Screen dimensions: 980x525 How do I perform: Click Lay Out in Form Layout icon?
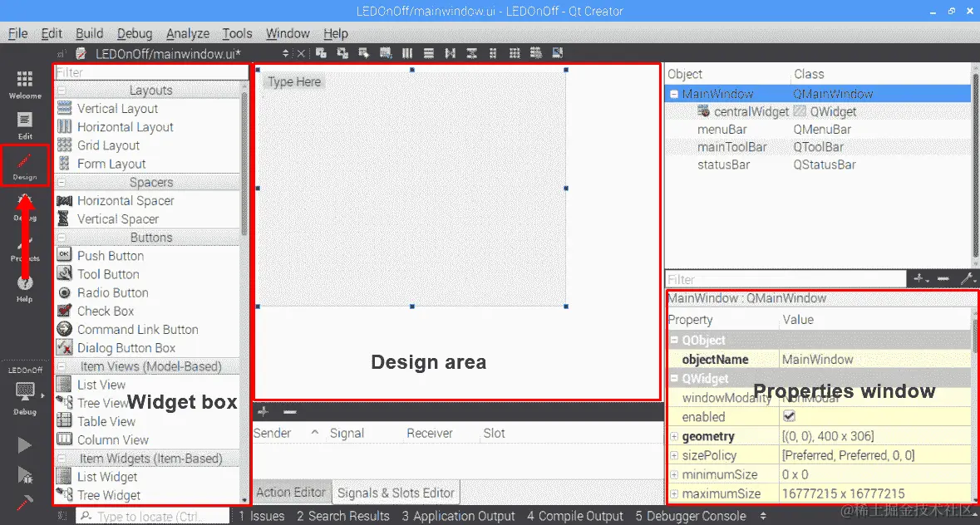pyautogui.click(x=493, y=54)
